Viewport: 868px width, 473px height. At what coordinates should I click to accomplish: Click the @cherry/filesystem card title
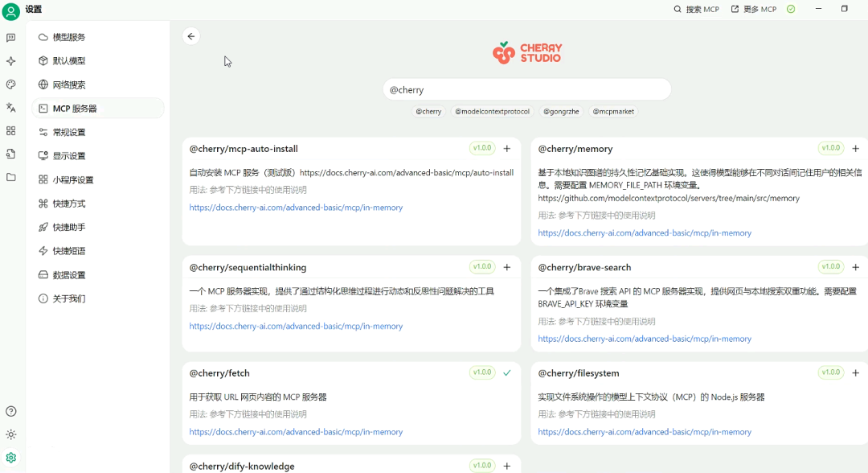(579, 373)
